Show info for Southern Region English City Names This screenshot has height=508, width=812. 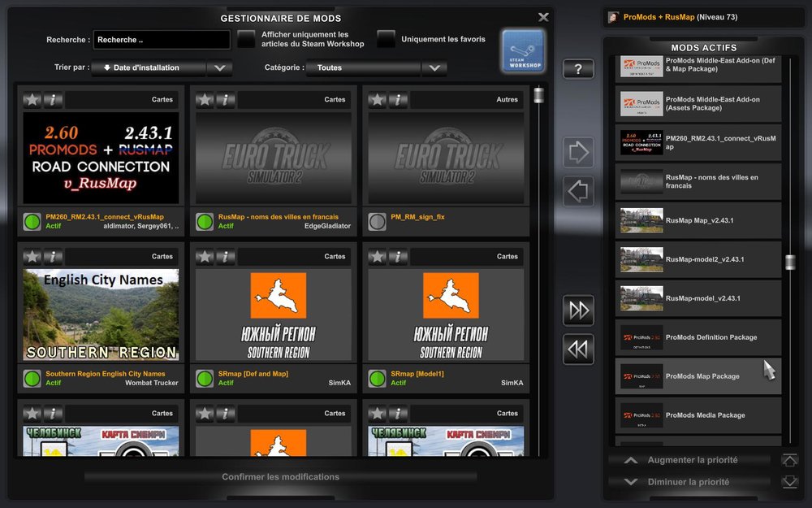click(x=53, y=257)
